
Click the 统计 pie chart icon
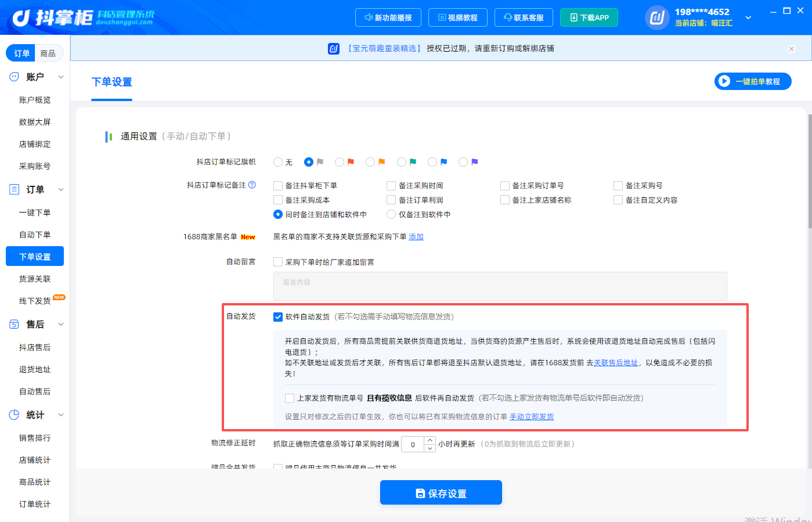tap(14, 415)
